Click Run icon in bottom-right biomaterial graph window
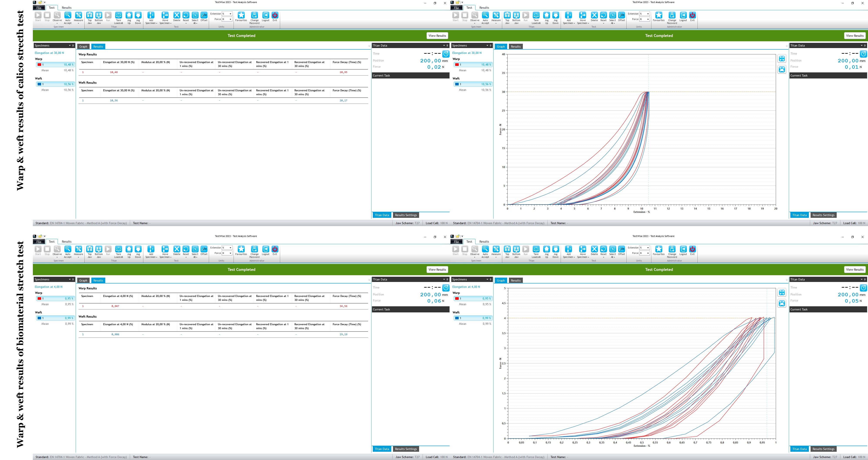Screen dimensions: 868x460 point(526,249)
